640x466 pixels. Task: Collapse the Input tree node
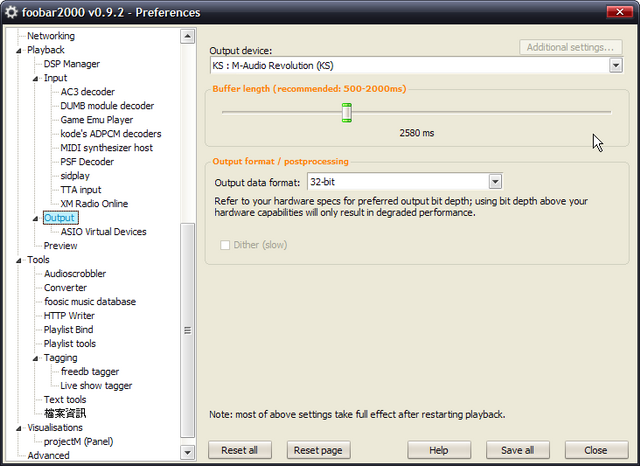coord(36,78)
